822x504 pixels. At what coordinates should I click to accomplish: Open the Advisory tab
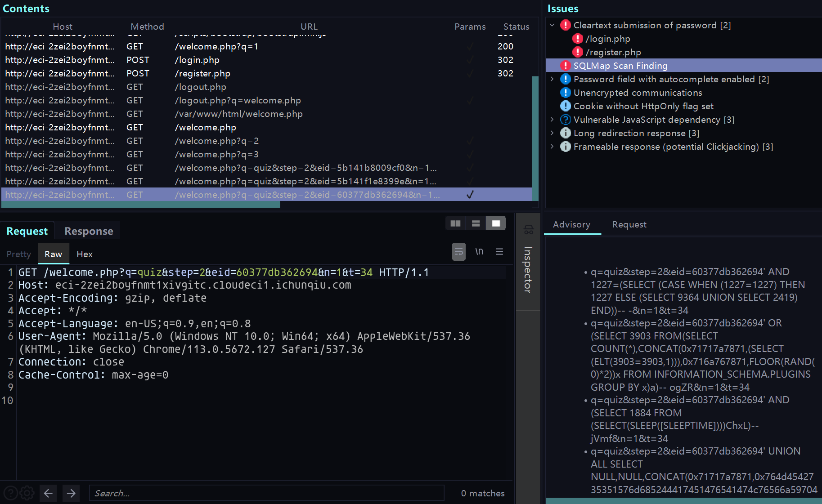pyautogui.click(x=571, y=224)
